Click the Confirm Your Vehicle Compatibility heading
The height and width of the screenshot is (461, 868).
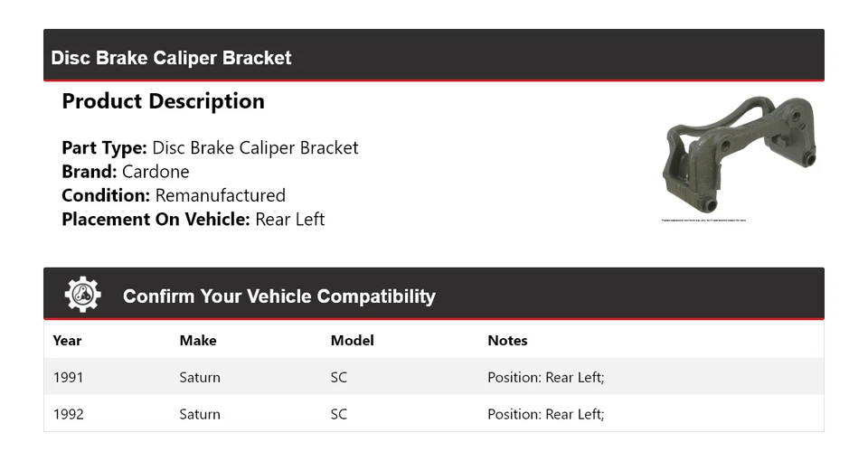(x=278, y=296)
